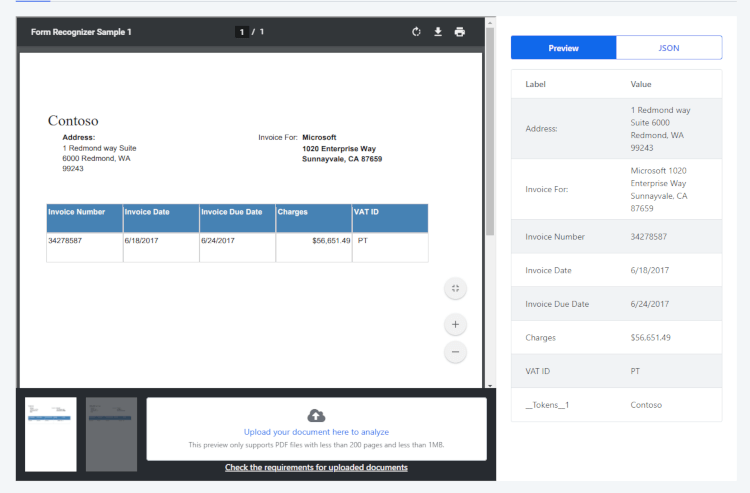Screen dimensions: 750x493
Task: Rotate the PDF document
Action: (416, 32)
